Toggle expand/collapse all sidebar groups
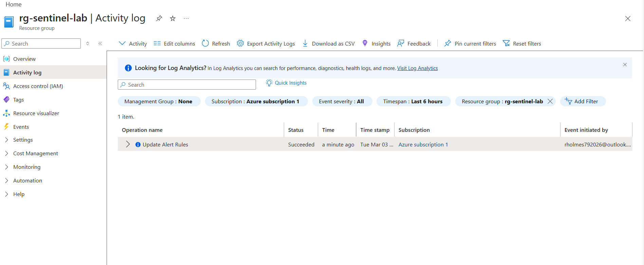 [x=88, y=43]
